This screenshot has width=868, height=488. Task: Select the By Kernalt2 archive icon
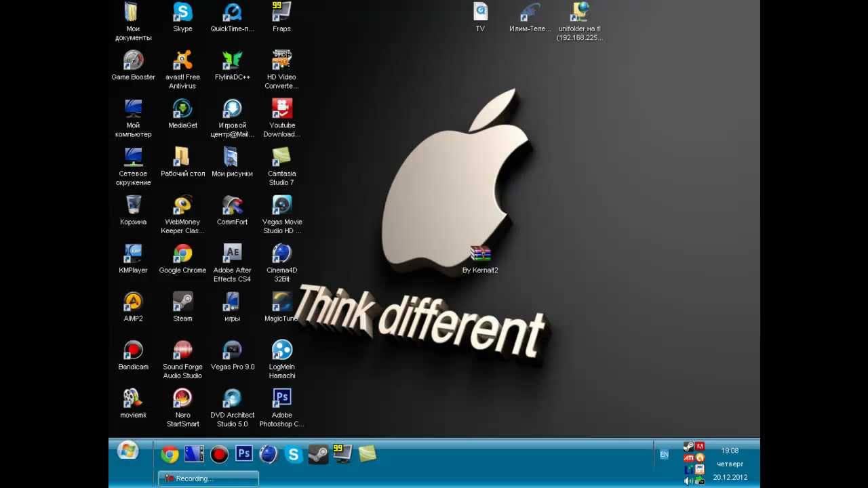tap(480, 259)
